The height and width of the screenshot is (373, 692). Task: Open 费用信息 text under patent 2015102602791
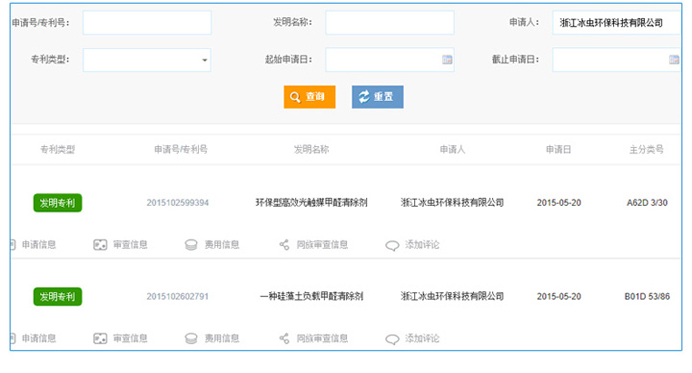[x=222, y=339]
